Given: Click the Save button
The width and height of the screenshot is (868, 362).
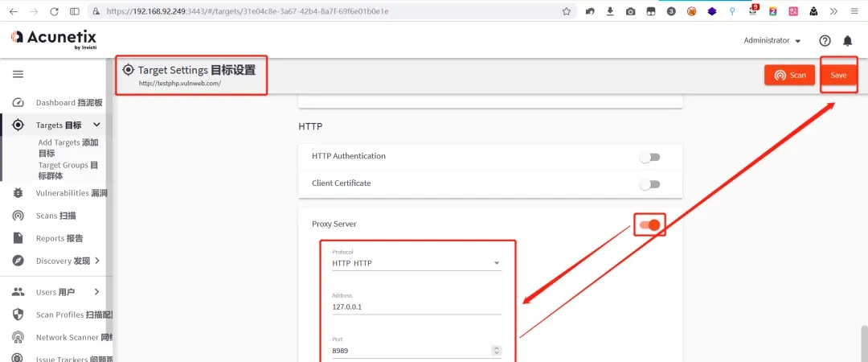Looking at the screenshot, I should 838,75.
